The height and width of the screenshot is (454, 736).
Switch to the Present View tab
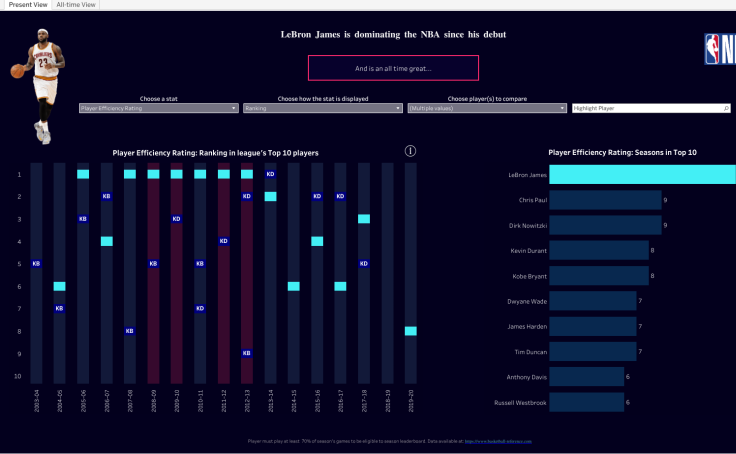(x=27, y=5)
